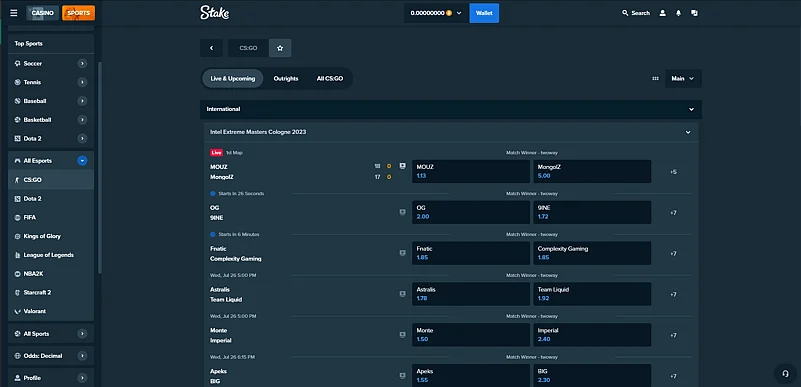Click the CS:GO breadcrumb
Image resolution: width=801 pixels, height=387 pixels.
(248, 48)
